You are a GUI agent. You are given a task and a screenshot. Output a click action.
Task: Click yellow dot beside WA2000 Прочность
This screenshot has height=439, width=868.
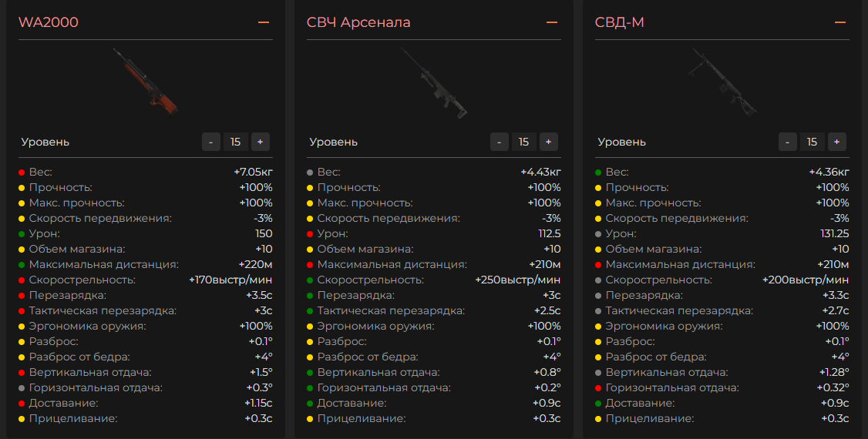coord(22,188)
